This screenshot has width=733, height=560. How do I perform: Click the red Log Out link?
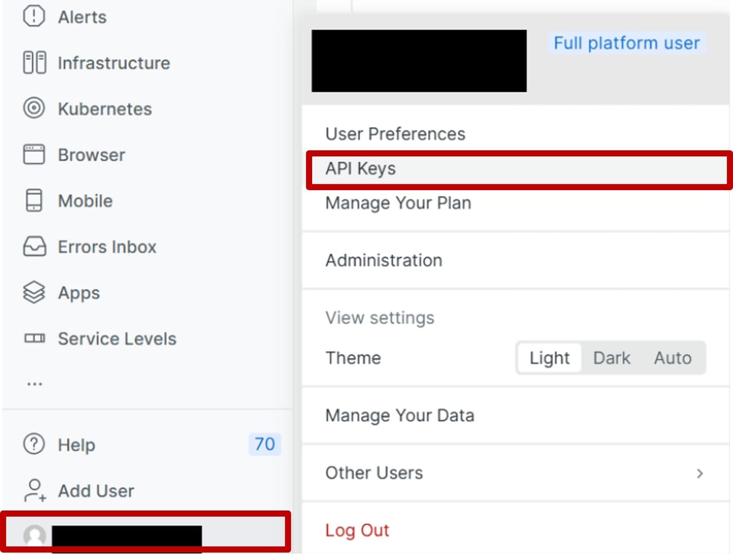[x=357, y=530]
